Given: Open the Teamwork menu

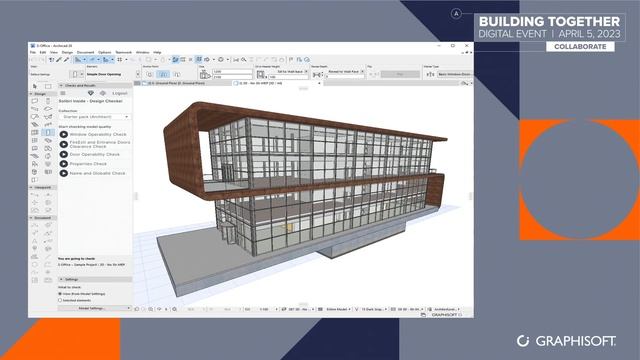Looking at the screenshot, I should point(123,52).
